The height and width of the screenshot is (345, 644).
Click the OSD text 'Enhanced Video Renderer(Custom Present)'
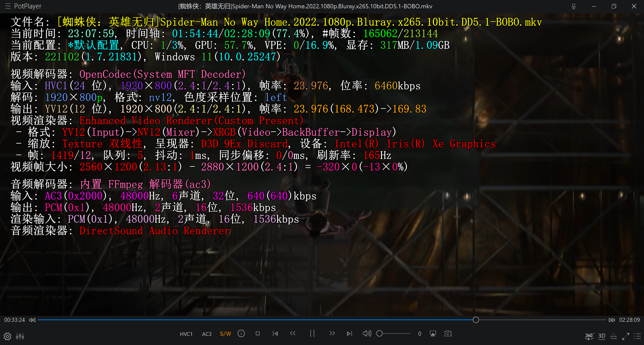coord(191,121)
